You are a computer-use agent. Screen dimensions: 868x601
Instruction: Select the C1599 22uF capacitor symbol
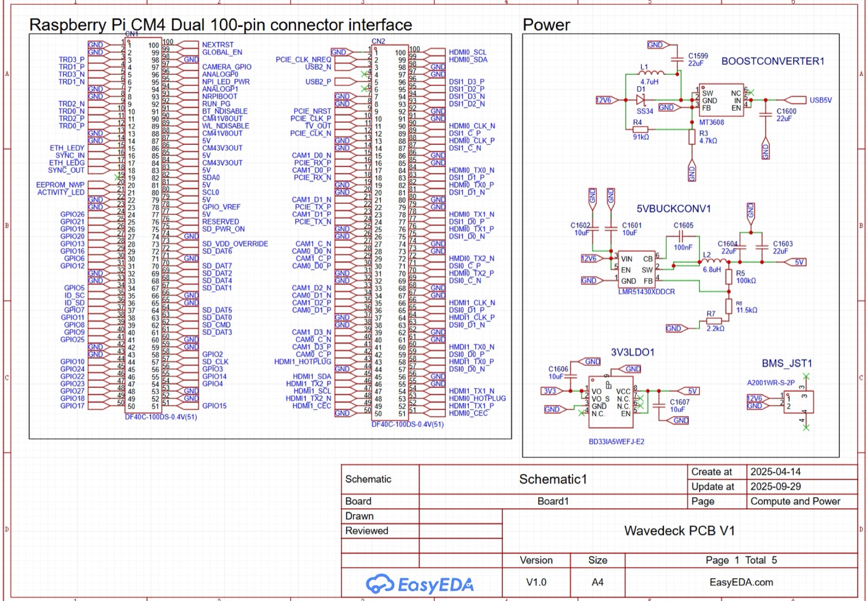pyautogui.click(x=676, y=59)
